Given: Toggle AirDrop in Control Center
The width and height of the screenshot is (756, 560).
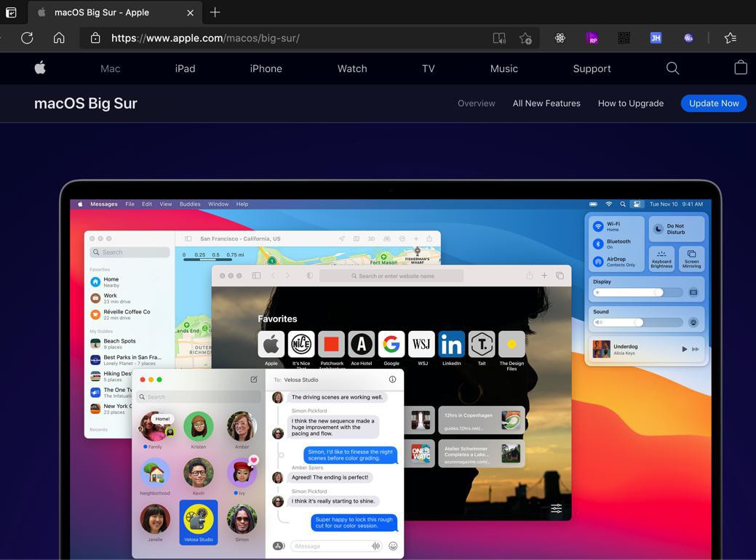Looking at the screenshot, I should tap(598, 261).
